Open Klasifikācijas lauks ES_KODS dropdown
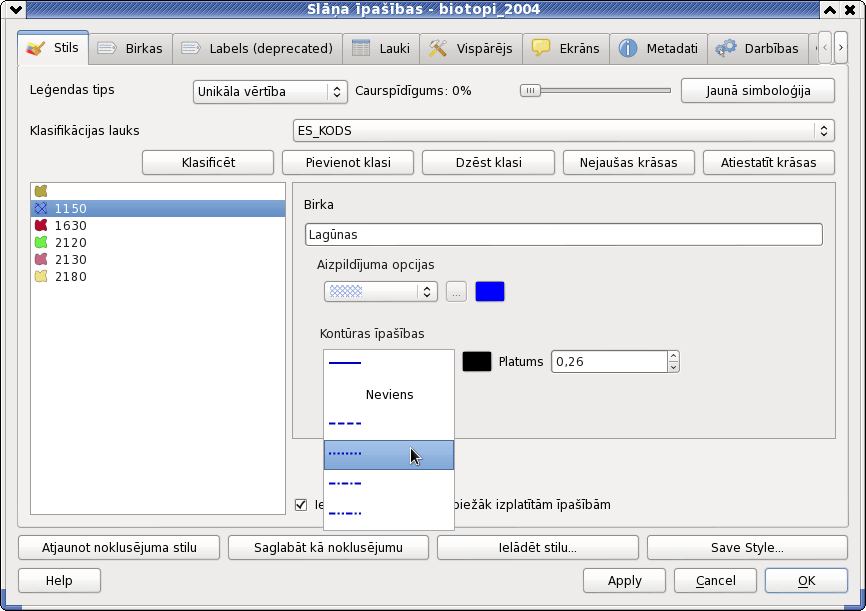 point(563,131)
